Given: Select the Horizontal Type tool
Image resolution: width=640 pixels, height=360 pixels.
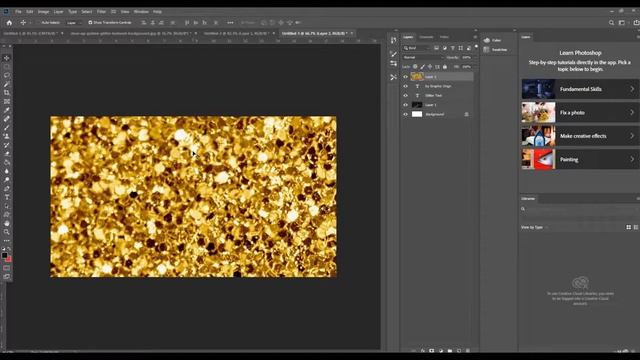Looking at the screenshot, I should (7, 197).
